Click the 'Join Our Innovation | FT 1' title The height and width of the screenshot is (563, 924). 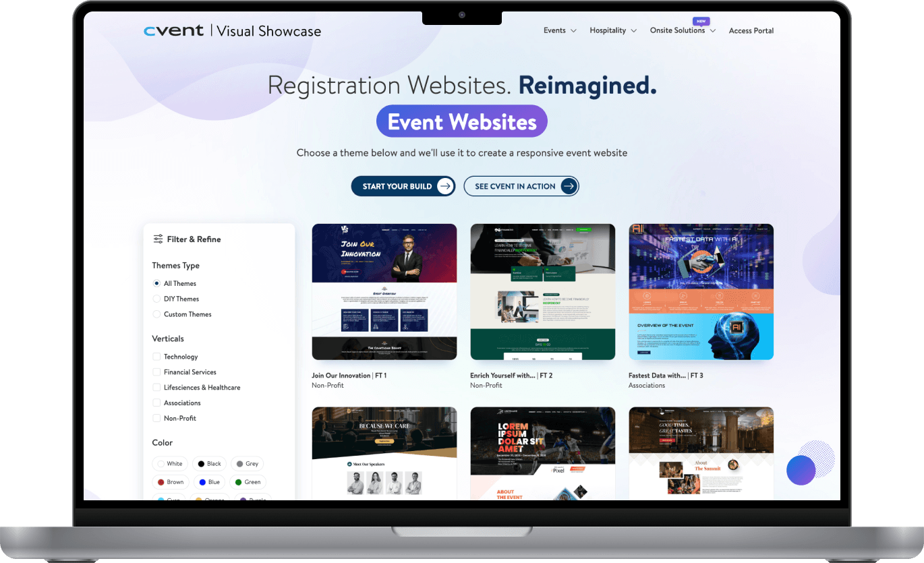[349, 376]
